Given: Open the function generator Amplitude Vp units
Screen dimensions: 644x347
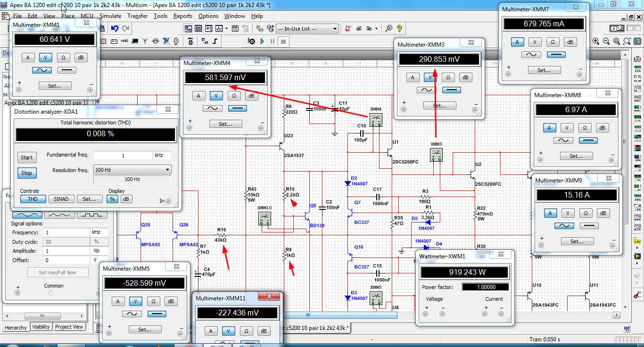Looking at the screenshot, I should pos(99,251).
